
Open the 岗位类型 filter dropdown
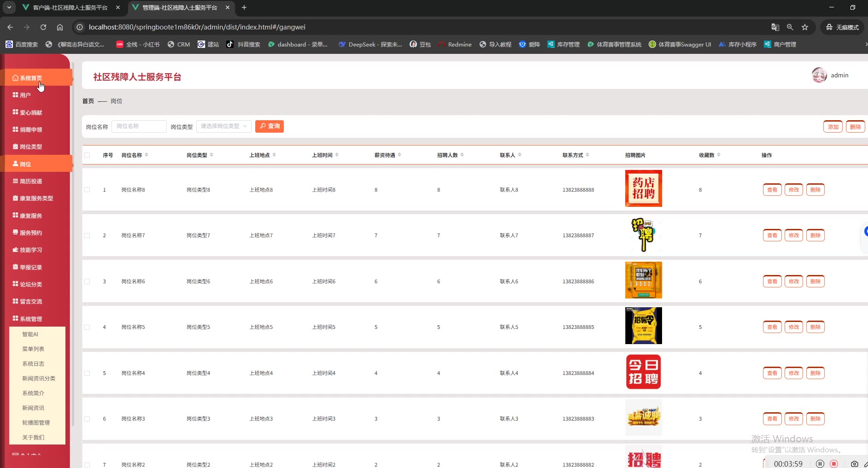pyautogui.click(x=224, y=126)
